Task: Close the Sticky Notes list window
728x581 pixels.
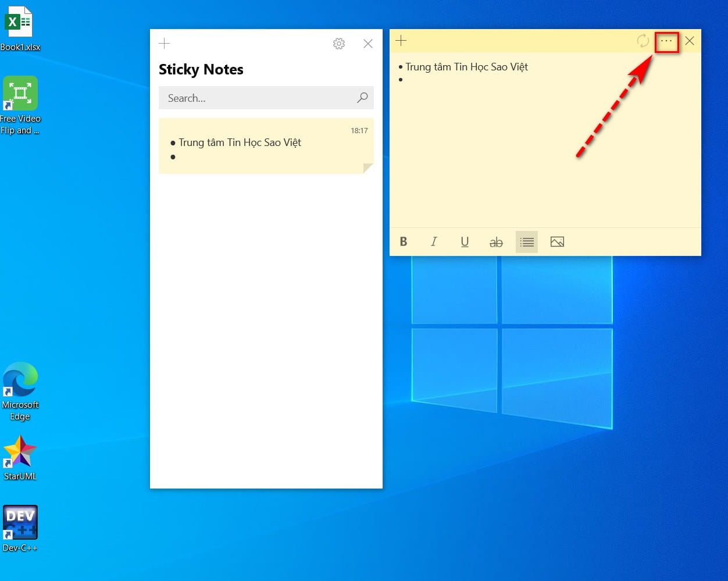Action: [x=368, y=44]
